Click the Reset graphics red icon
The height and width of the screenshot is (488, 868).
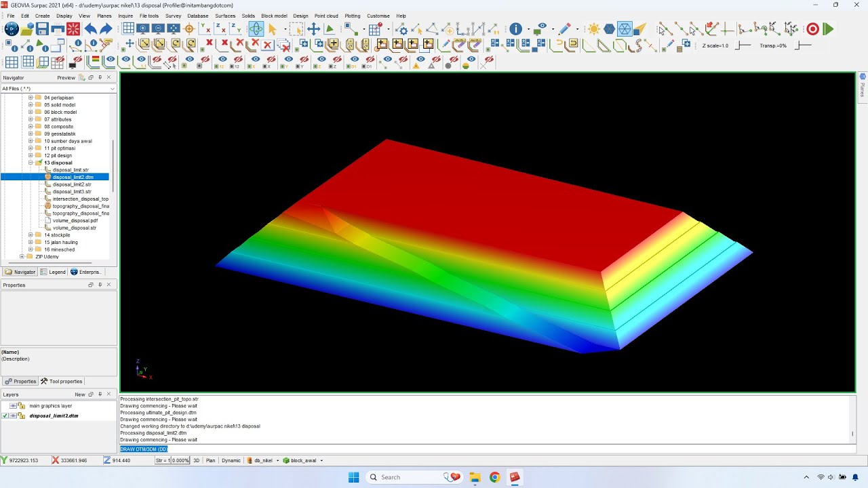(x=73, y=29)
